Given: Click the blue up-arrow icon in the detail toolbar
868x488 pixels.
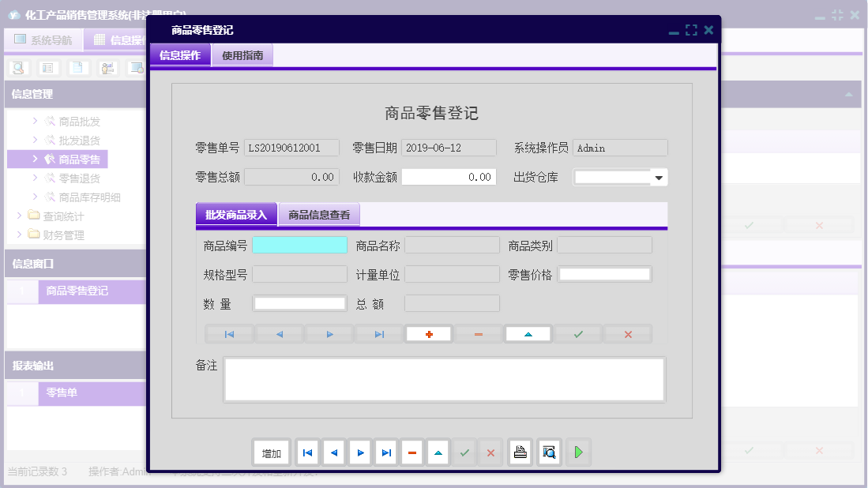Looking at the screenshot, I should tap(528, 333).
